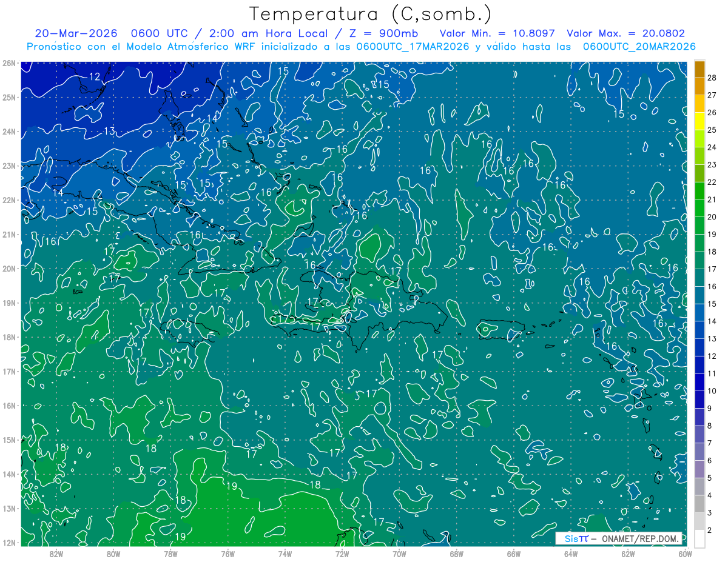
Task: Click the "76W" longitude axis label
Action: (227, 554)
